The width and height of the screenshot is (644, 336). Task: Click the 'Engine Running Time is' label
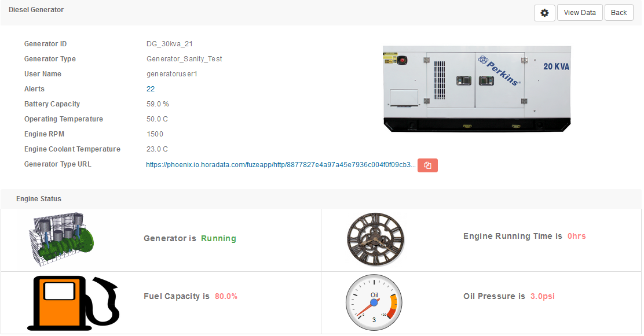[x=513, y=236]
